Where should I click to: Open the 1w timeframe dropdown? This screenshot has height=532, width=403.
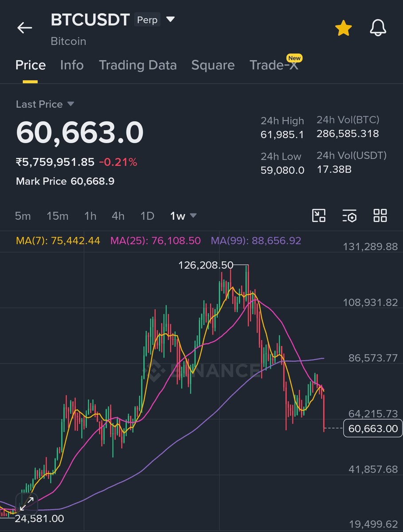[184, 216]
